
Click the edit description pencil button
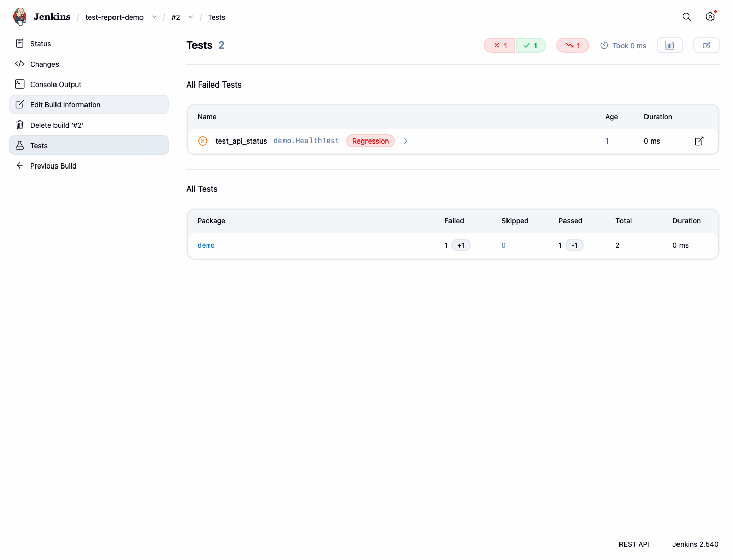pos(707,45)
